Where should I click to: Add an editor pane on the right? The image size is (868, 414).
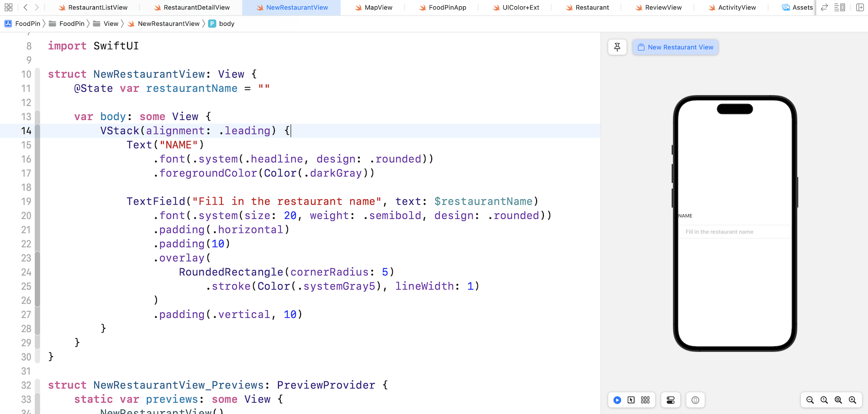[x=860, y=7]
